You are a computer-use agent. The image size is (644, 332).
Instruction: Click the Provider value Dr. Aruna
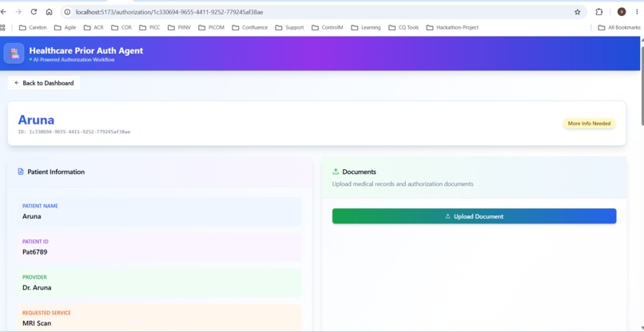point(37,287)
